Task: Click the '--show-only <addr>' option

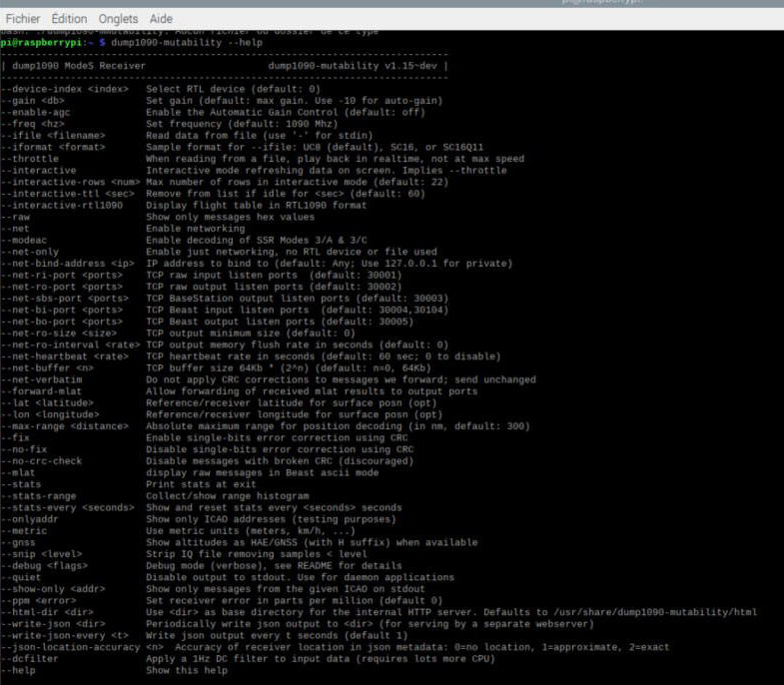Action: 53,589
